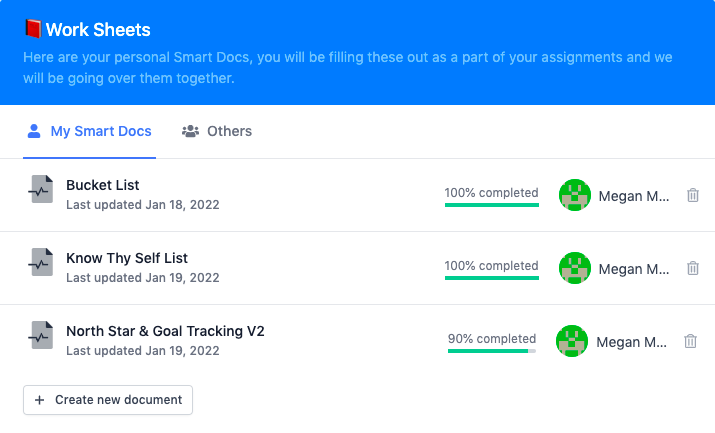The height and width of the screenshot is (433, 715).
Task: Click the red book icon by Work Sheets
Action: point(32,30)
